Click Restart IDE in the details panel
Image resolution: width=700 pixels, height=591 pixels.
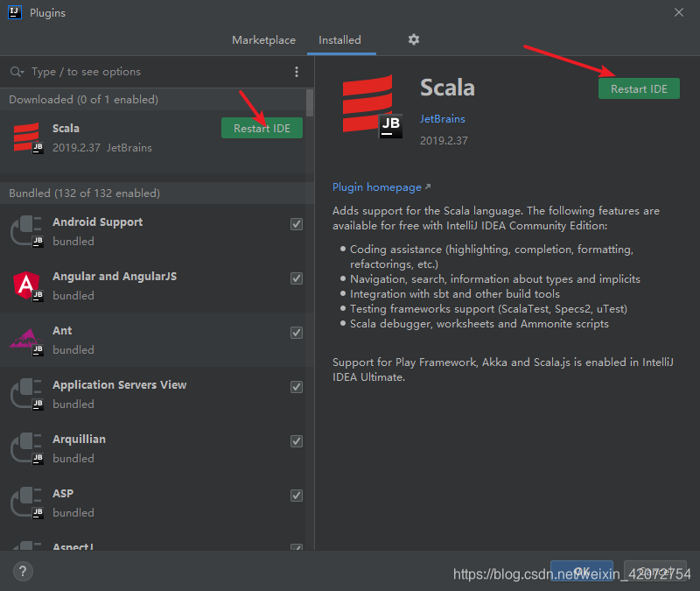639,89
